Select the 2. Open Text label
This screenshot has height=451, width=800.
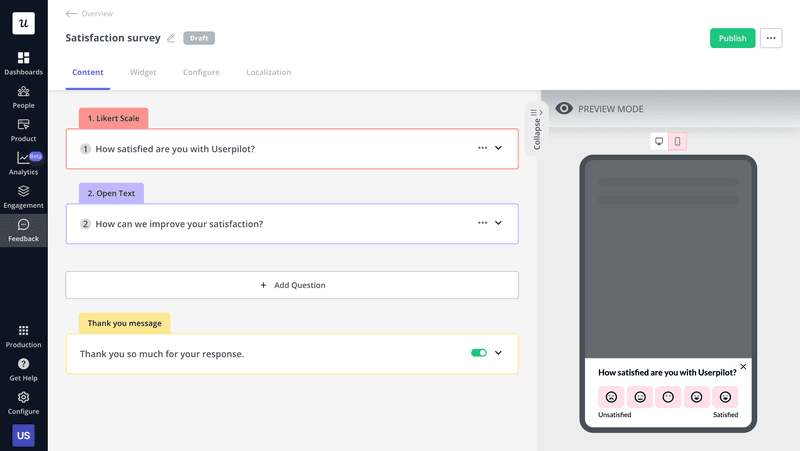click(111, 193)
